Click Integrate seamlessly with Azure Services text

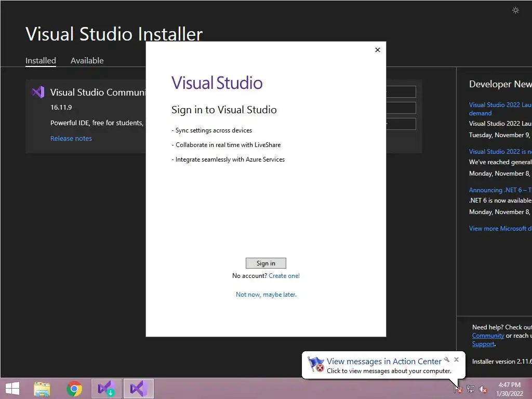click(229, 159)
